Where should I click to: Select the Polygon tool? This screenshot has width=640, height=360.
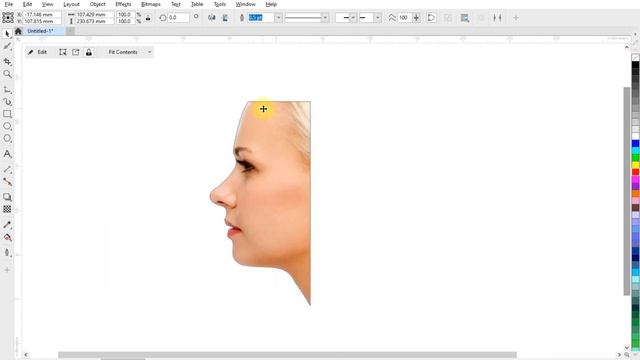(x=7, y=139)
